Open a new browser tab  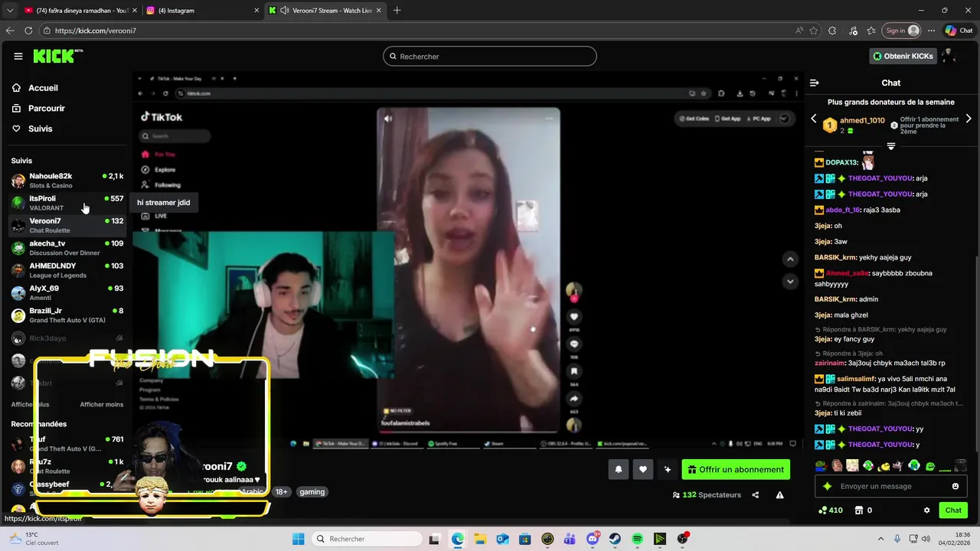coord(397,11)
